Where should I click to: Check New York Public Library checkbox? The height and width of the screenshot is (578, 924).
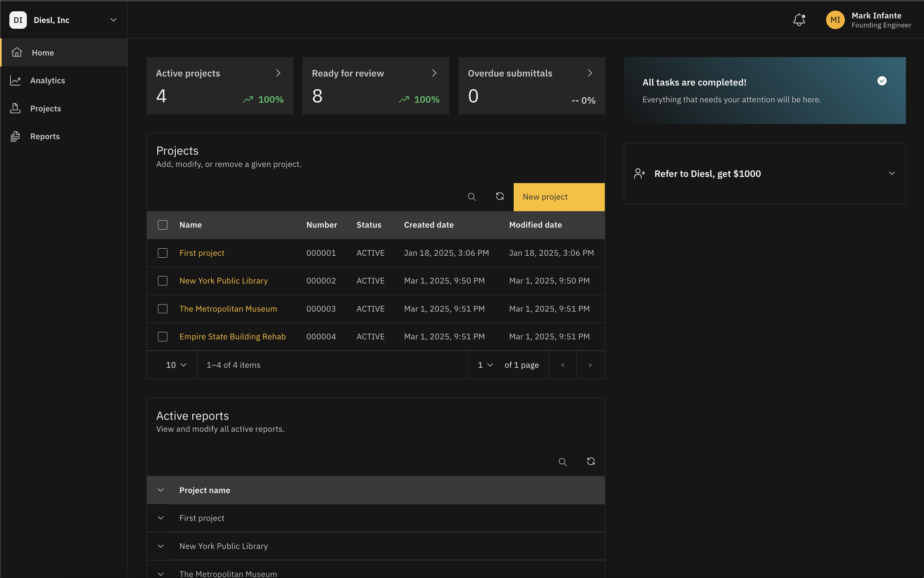tap(163, 281)
